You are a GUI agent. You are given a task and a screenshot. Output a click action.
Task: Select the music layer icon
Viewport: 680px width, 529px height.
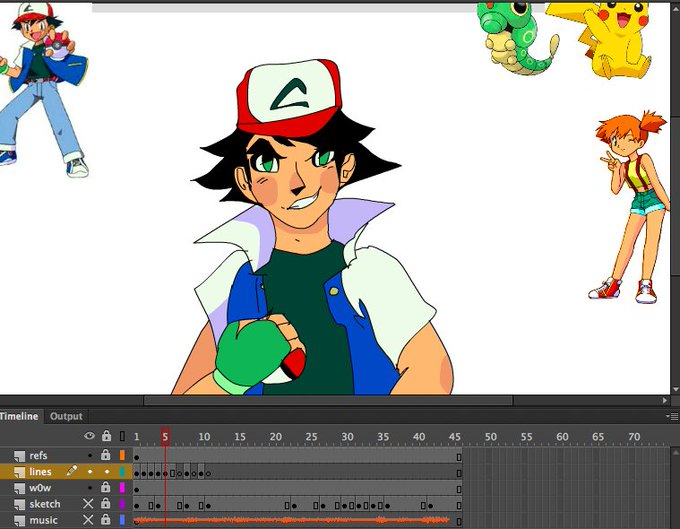(20, 520)
